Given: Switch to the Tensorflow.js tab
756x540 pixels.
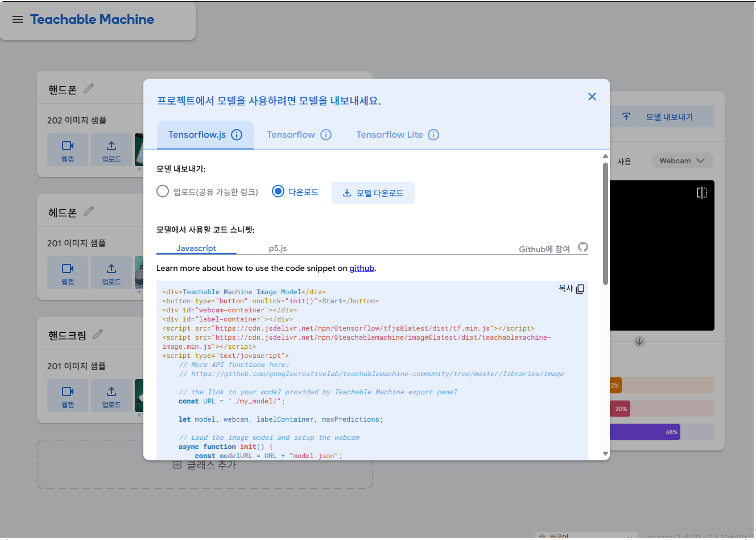Looking at the screenshot, I should tap(205, 135).
